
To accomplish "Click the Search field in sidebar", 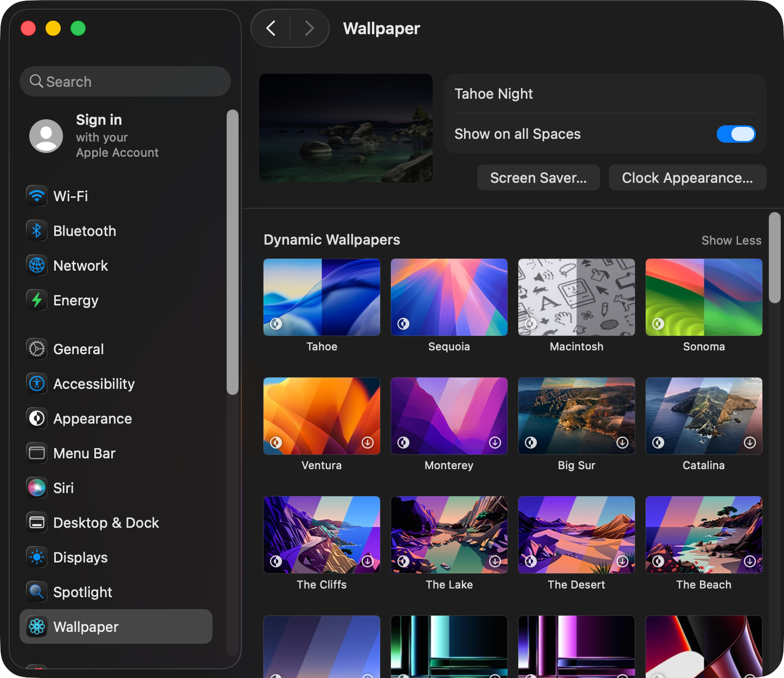I will click(125, 81).
